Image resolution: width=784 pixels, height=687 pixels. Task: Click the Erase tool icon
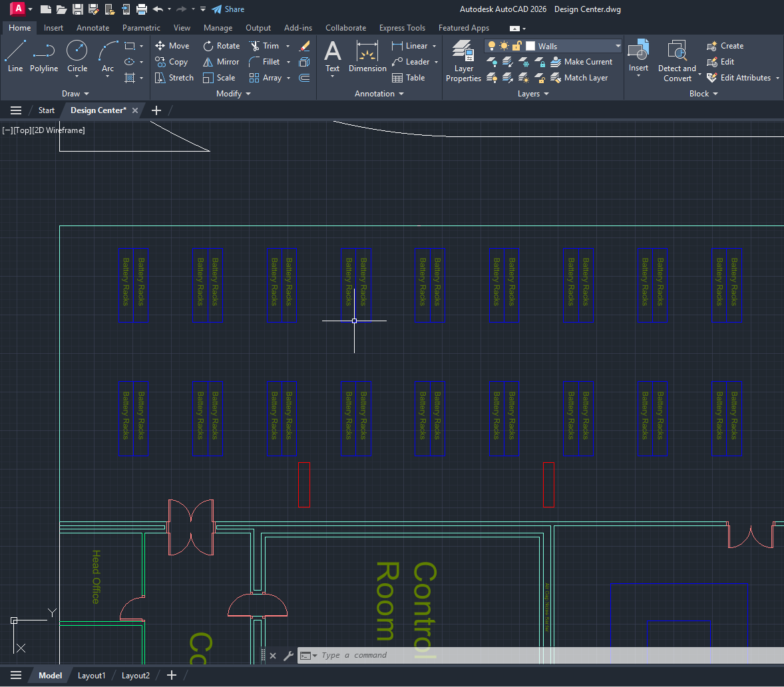(304, 46)
